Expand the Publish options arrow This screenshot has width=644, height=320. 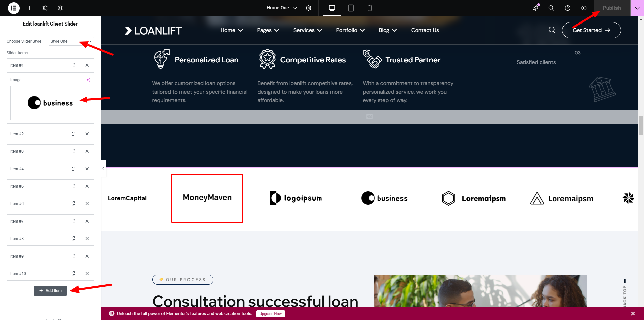click(x=637, y=8)
